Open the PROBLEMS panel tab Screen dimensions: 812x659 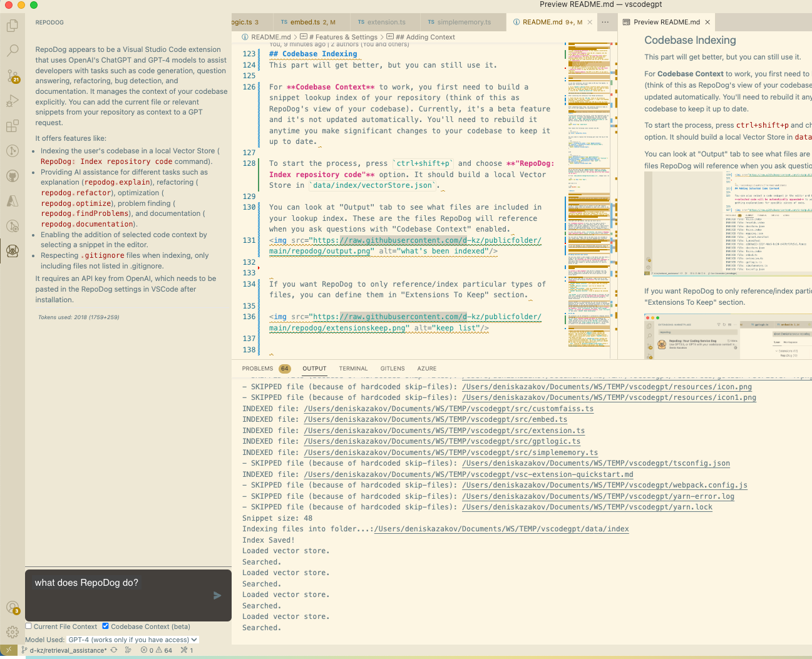point(257,369)
